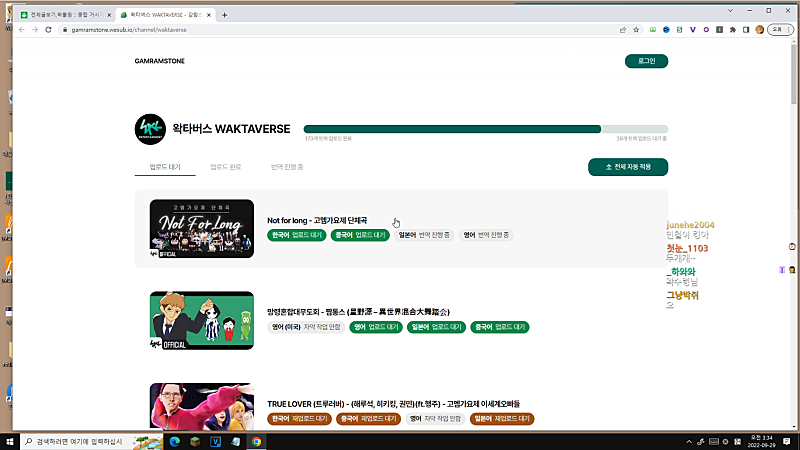Go back using the browser back arrow

21,30
